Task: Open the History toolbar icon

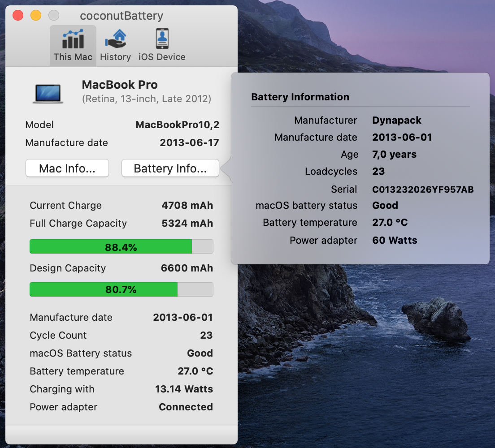Action: (x=115, y=39)
